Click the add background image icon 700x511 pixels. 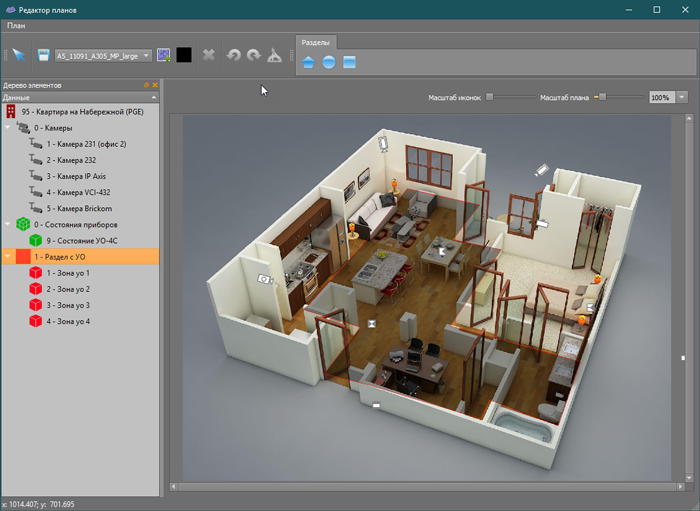click(164, 55)
